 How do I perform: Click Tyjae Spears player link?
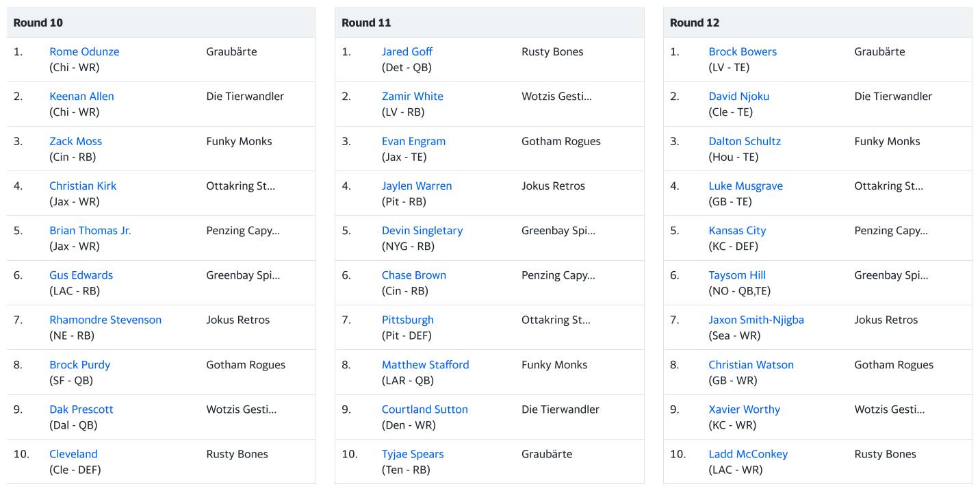(x=412, y=454)
